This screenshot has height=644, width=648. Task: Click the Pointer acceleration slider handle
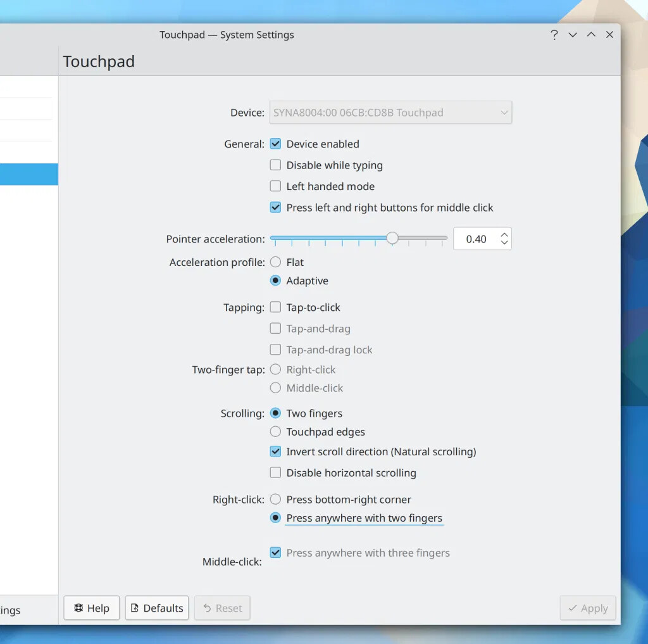click(392, 238)
